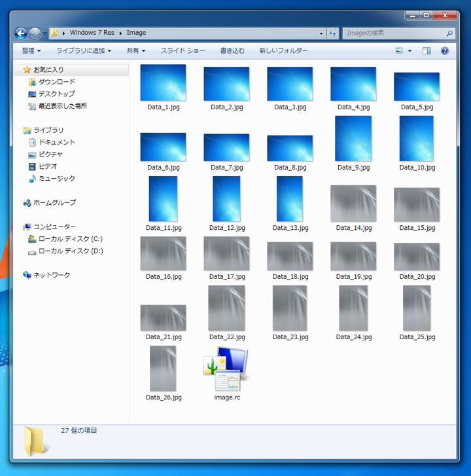Create a 新しいフォルダー
Screen dimensions: 471x476
pyautogui.click(x=283, y=50)
